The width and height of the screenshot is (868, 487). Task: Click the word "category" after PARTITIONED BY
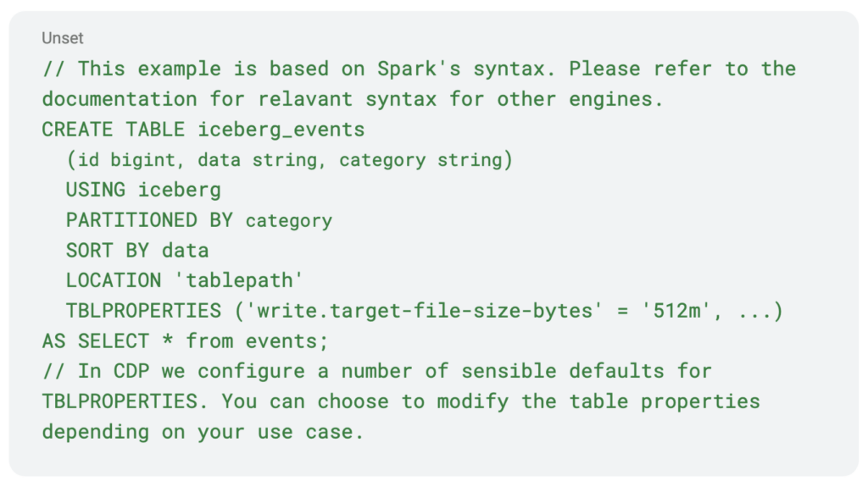pyautogui.click(x=288, y=221)
